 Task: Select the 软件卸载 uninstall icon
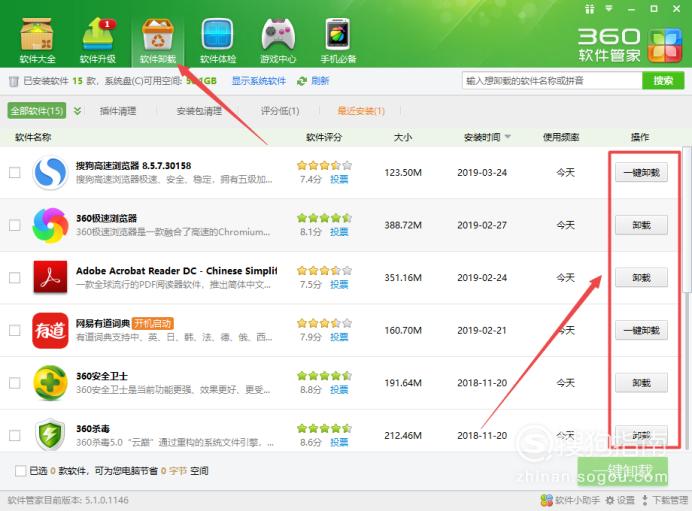tap(158, 41)
